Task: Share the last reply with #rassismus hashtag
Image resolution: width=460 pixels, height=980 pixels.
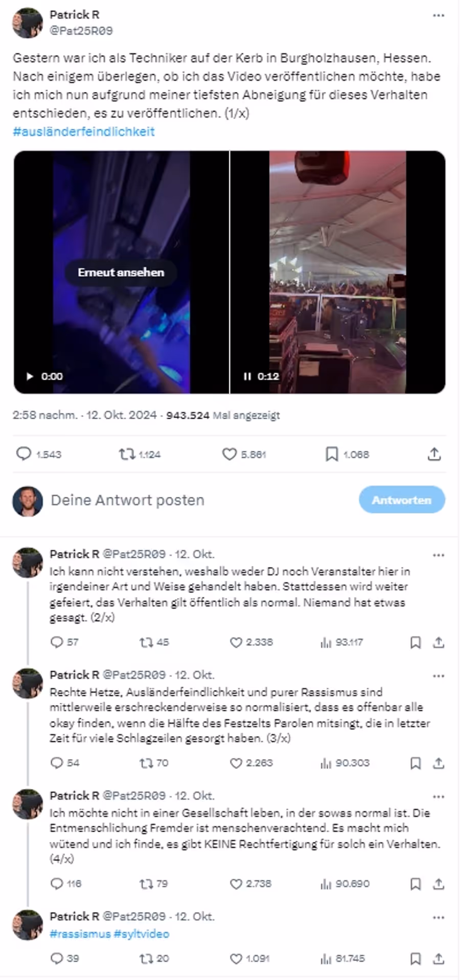Action: click(439, 959)
